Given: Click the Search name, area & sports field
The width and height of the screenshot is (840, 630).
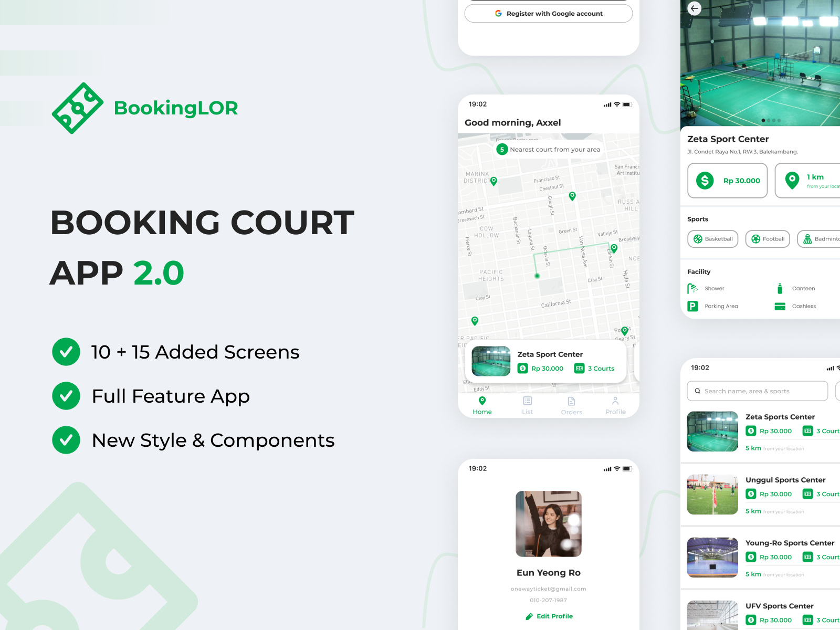Looking at the screenshot, I should pyautogui.click(x=758, y=391).
